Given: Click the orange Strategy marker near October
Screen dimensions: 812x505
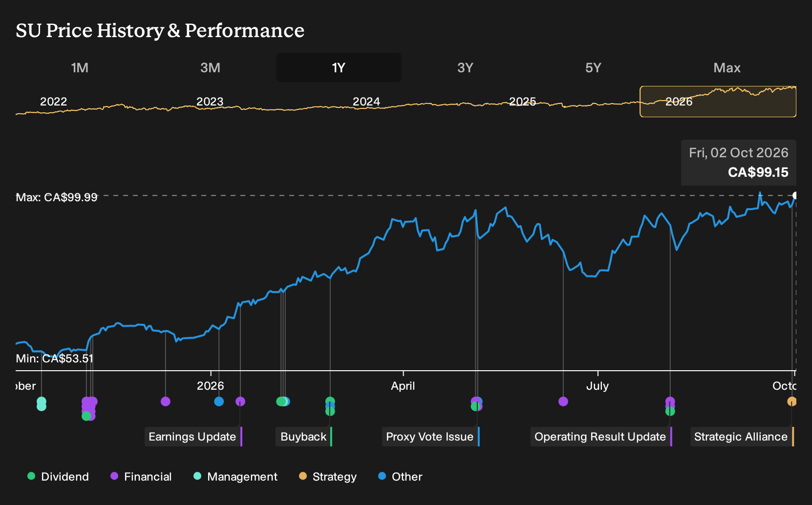Looking at the screenshot, I should (x=791, y=401).
